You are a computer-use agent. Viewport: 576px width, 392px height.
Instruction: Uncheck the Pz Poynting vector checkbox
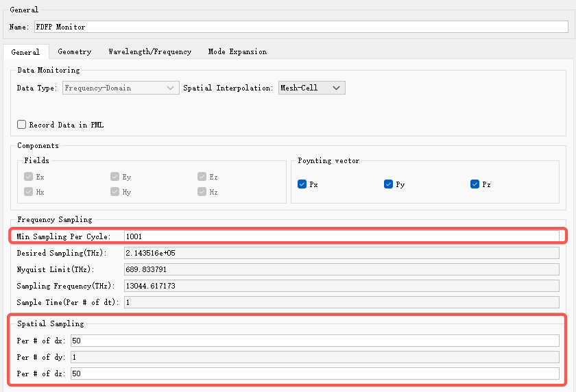point(475,184)
